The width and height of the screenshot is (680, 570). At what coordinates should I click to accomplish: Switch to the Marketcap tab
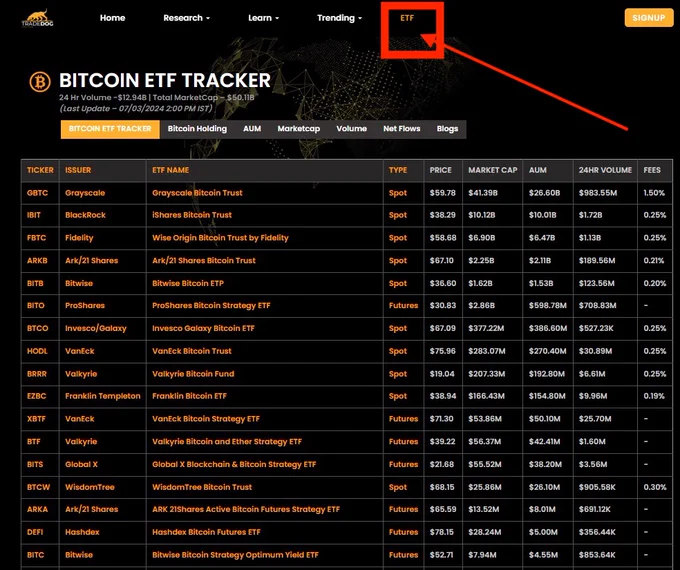[299, 129]
